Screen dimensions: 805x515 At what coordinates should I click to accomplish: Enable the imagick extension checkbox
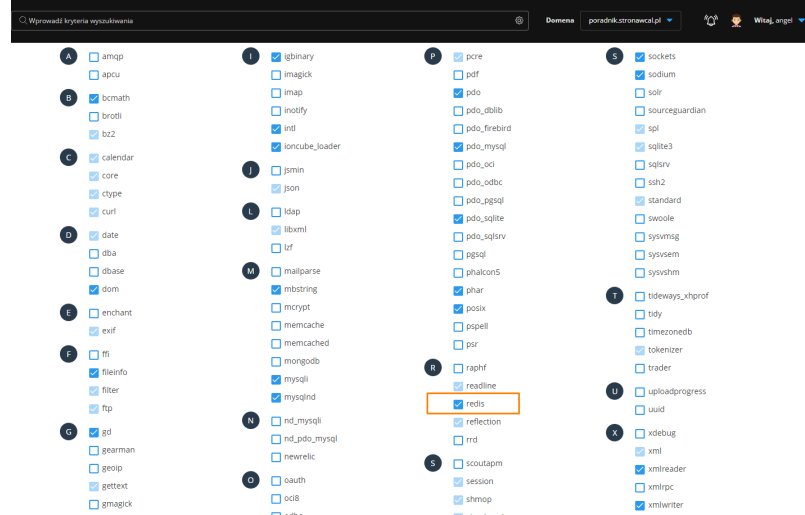pos(277,75)
